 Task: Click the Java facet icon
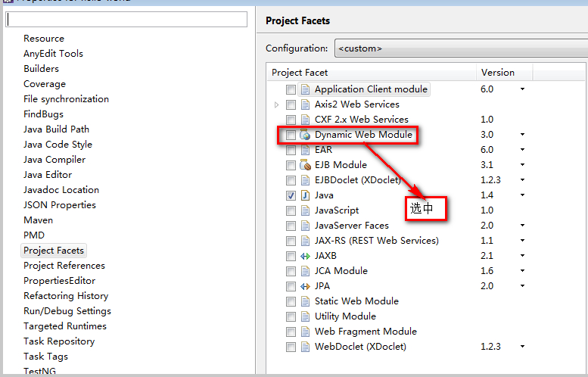[305, 195]
